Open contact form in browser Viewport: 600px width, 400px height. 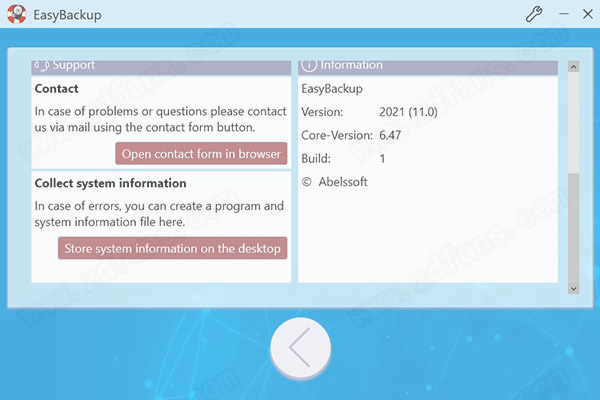pyautogui.click(x=201, y=153)
